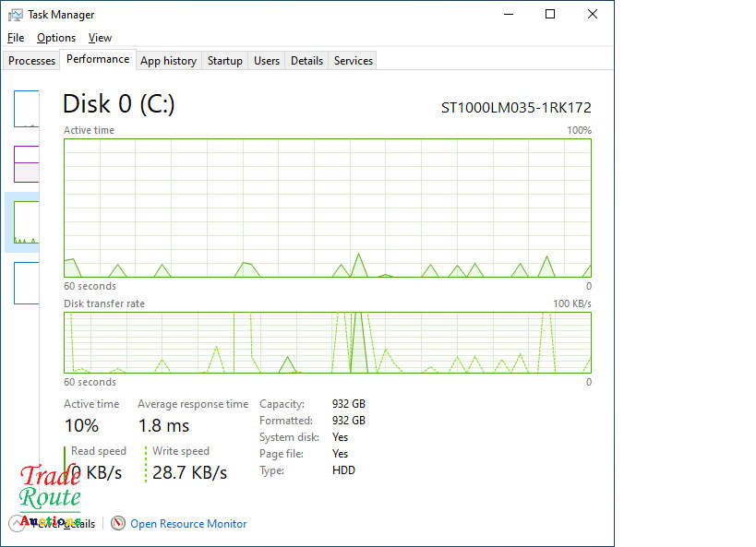Select the Performance tab

point(98,59)
